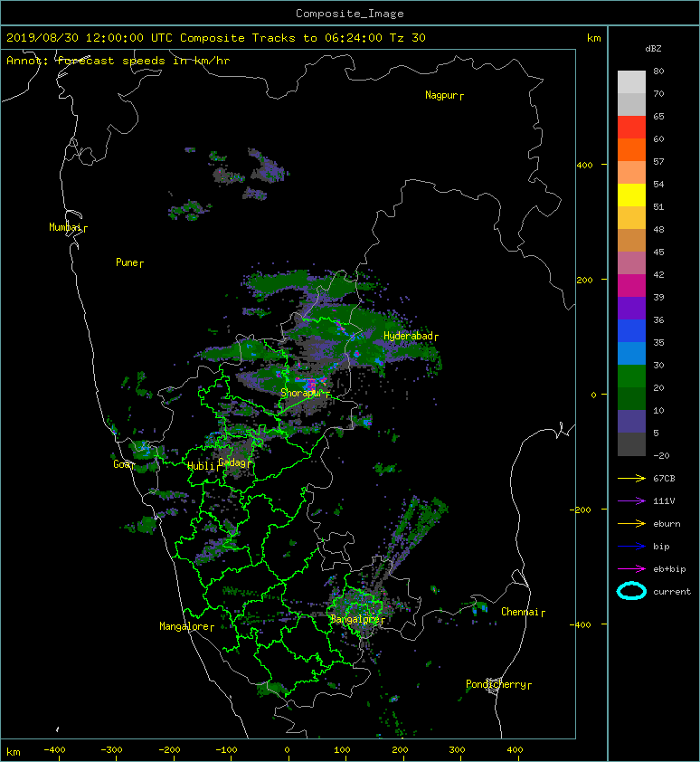Pick the purple swatch above blue

tap(631, 308)
